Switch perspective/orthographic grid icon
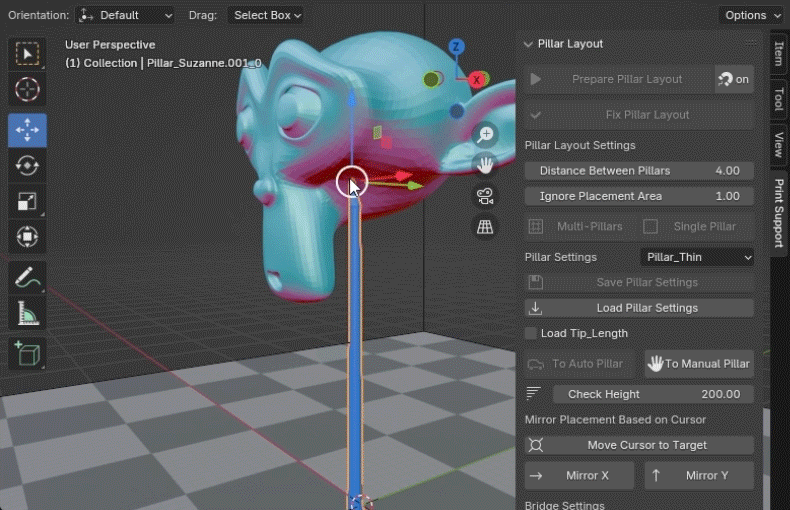Screen dimensions: 790x510 pos(485,227)
